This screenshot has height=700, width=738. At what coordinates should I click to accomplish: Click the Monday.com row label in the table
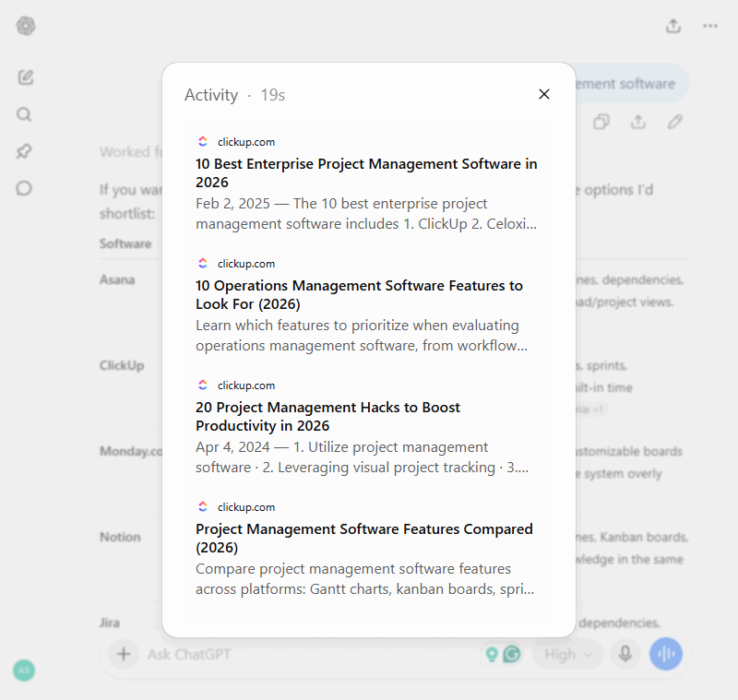(x=131, y=451)
